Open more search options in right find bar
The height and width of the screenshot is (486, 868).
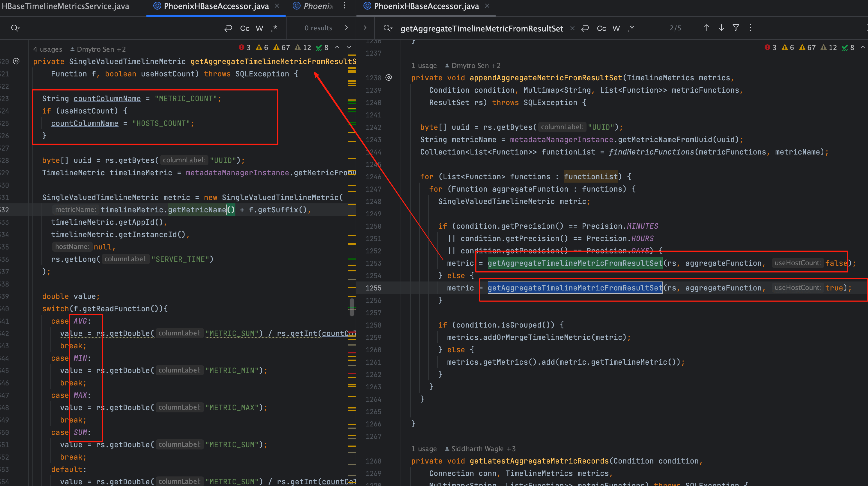(x=750, y=28)
